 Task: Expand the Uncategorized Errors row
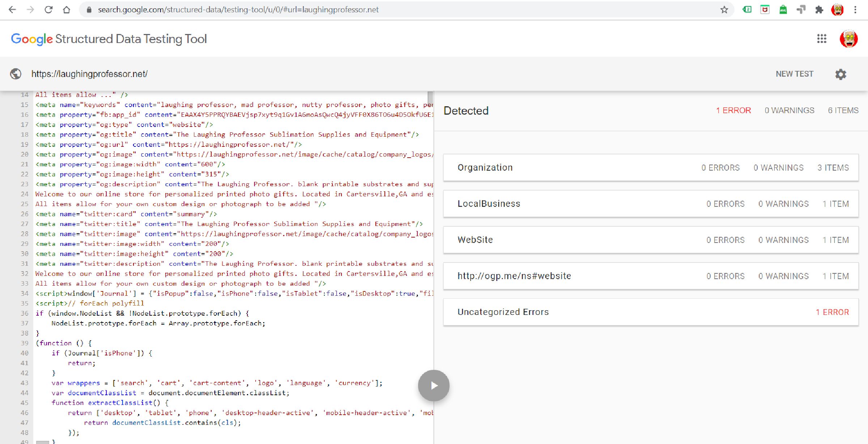click(651, 312)
